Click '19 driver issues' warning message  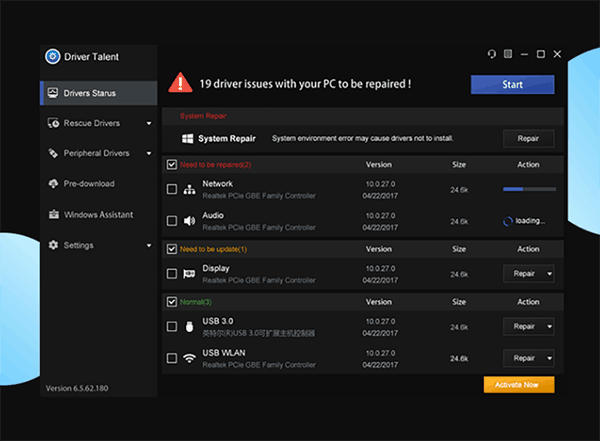[305, 84]
